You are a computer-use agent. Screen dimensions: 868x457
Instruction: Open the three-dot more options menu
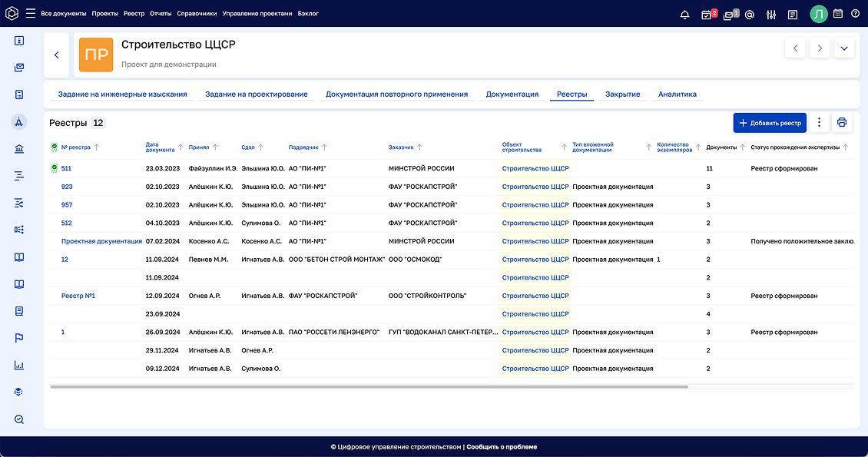click(x=819, y=123)
